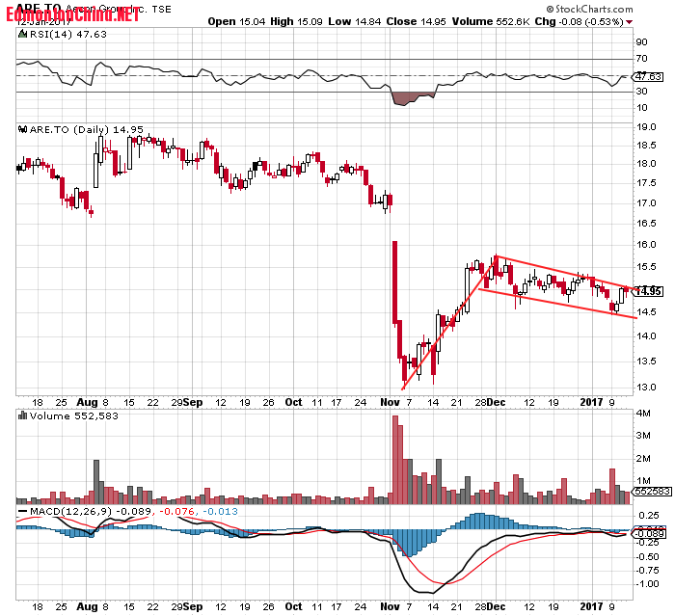This screenshot has width=675, height=616.
Task: Click the shaded oversold RSI region
Action: [409, 98]
